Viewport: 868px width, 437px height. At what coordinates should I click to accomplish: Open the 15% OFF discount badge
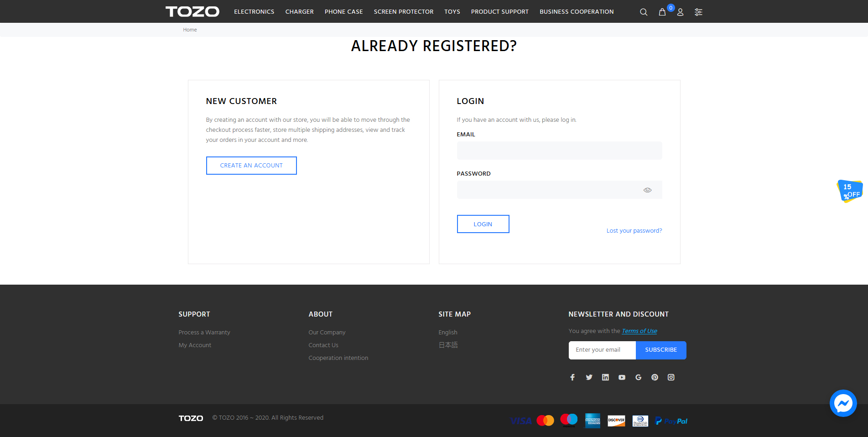tap(850, 191)
